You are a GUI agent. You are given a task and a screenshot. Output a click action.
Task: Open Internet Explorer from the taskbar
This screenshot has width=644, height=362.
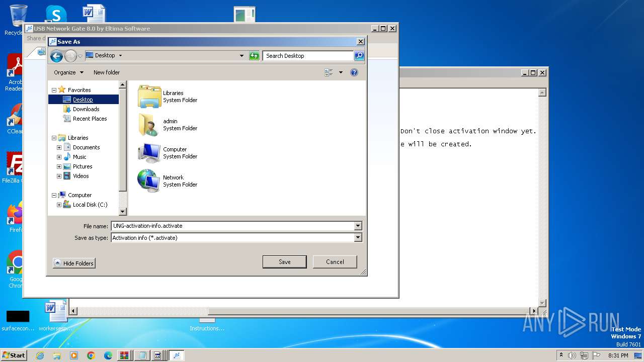(x=40, y=355)
